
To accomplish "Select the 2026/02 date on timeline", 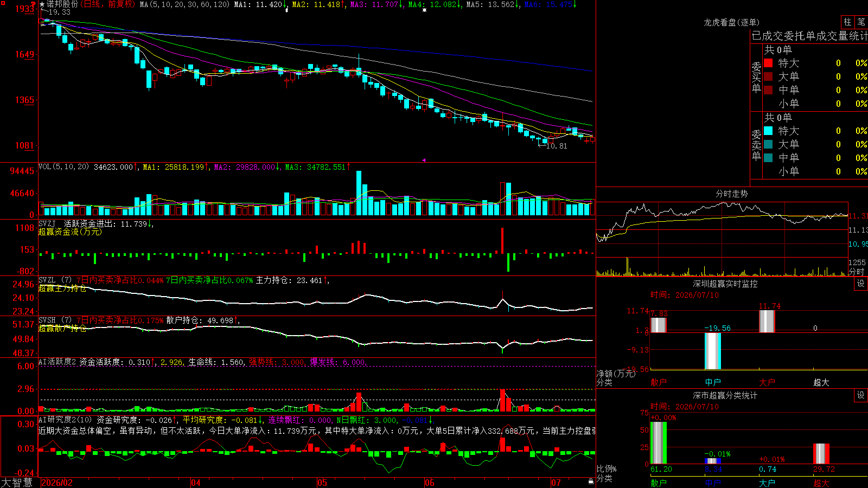I will (57, 483).
